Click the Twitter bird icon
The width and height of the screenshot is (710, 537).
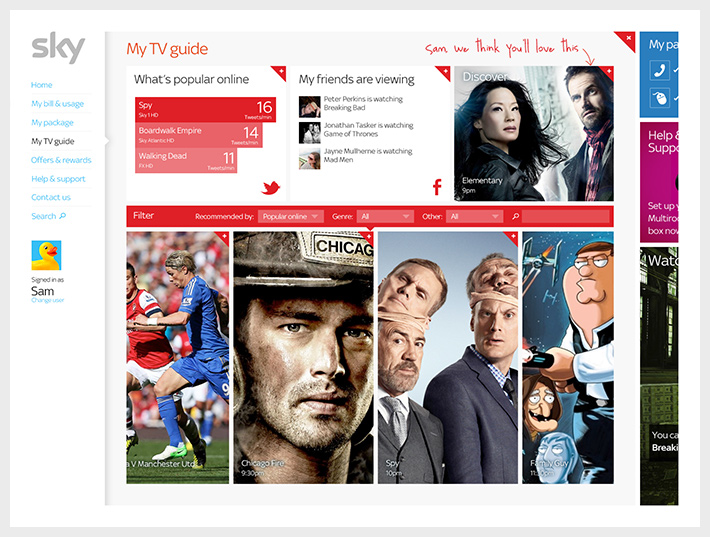(271, 187)
